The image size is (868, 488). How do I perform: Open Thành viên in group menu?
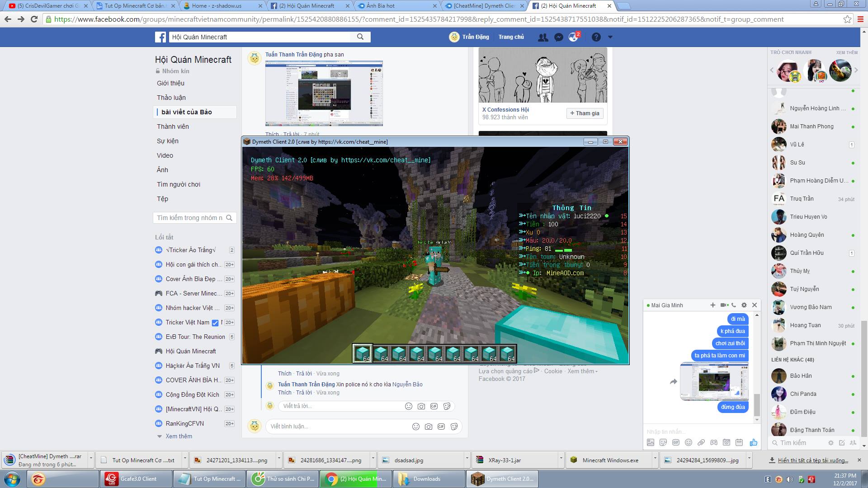point(173,127)
